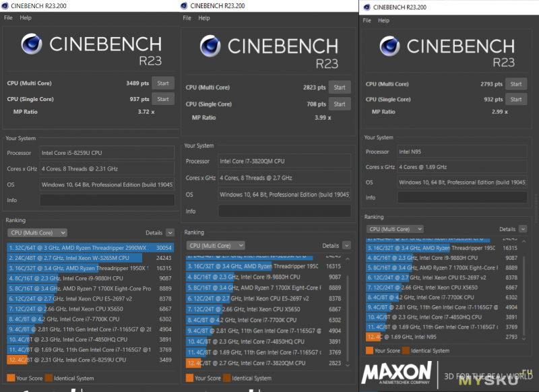Click Cinebench app icon in right window title bar
Viewport: 539px width, 392px height.
point(367,7)
